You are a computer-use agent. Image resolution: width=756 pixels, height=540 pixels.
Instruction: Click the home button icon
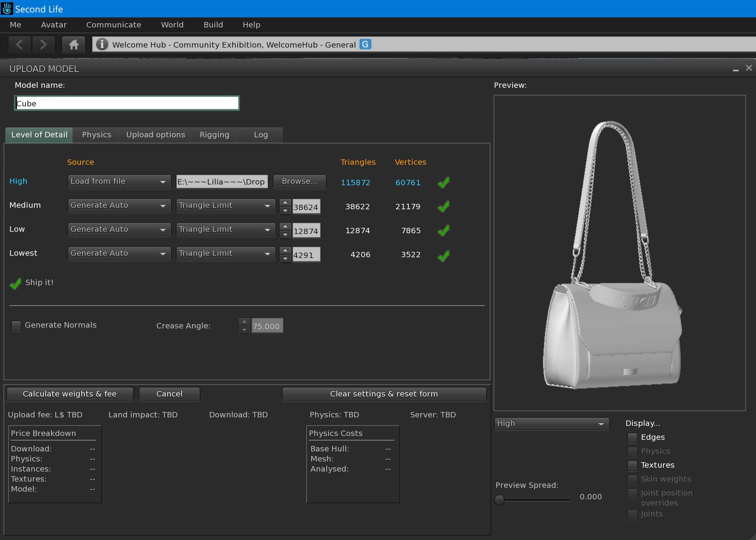coord(74,44)
